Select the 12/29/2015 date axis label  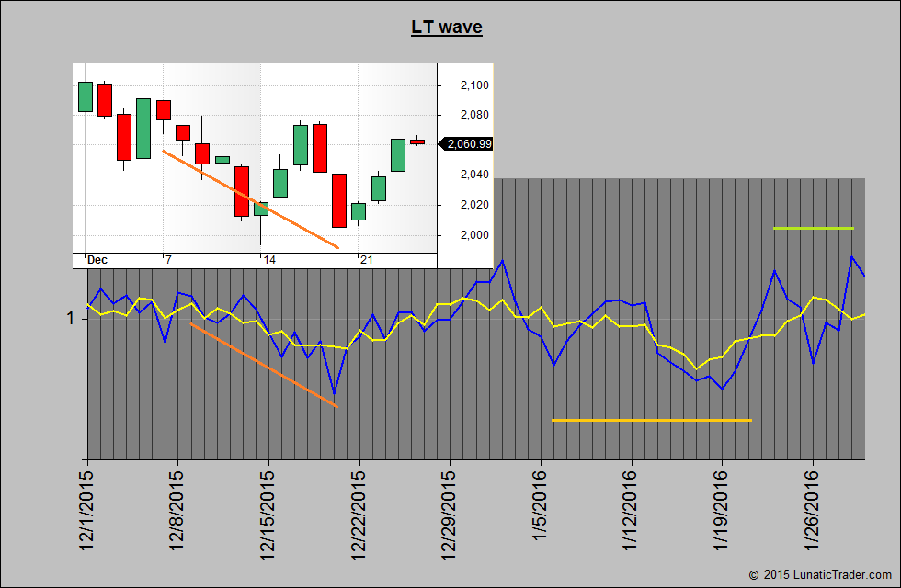tap(450, 512)
